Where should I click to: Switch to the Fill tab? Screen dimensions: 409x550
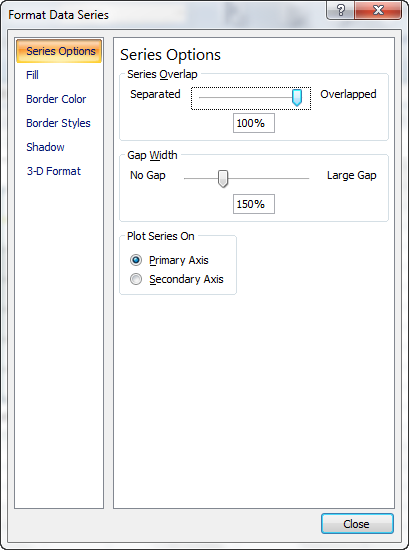click(32, 75)
